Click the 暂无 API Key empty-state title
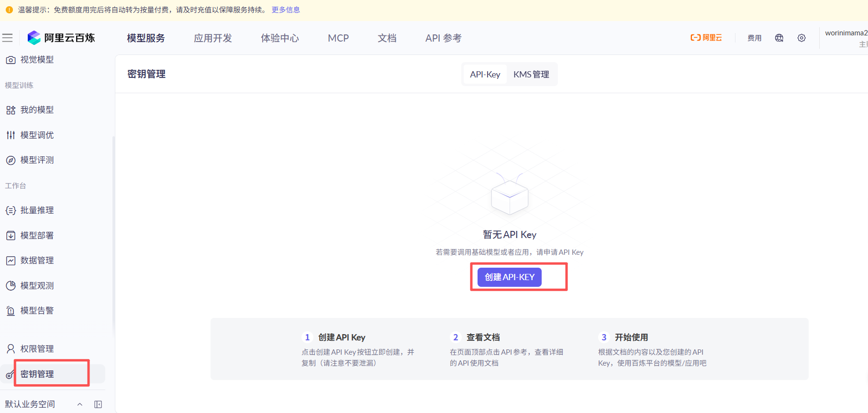This screenshot has width=868, height=413. coord(510,235)
